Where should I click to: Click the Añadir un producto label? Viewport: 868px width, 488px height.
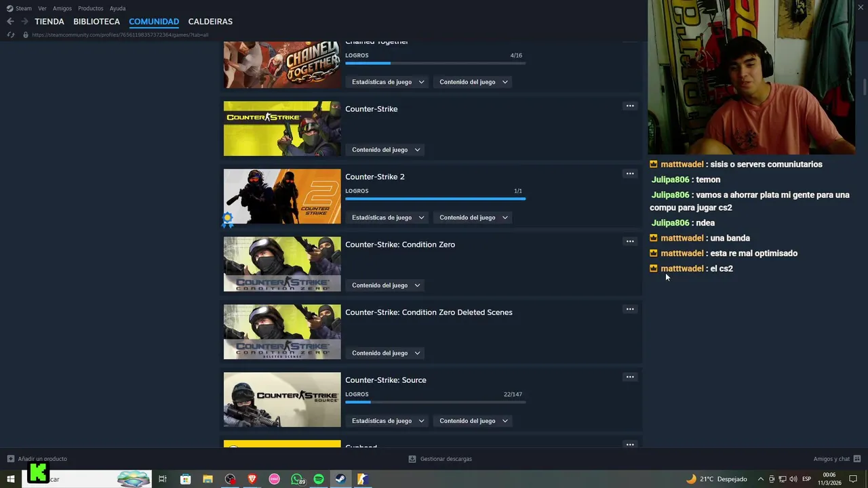[x=43, y=459]
